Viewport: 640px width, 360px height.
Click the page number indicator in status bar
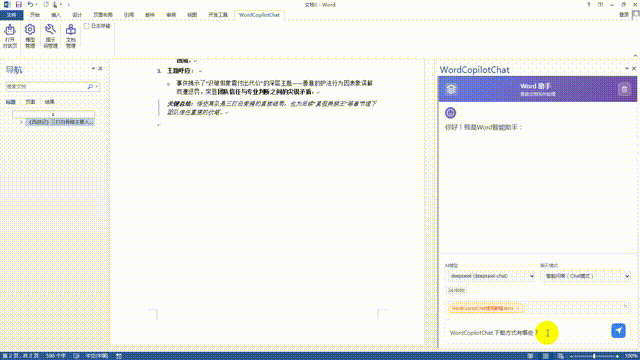pos(21,356)
